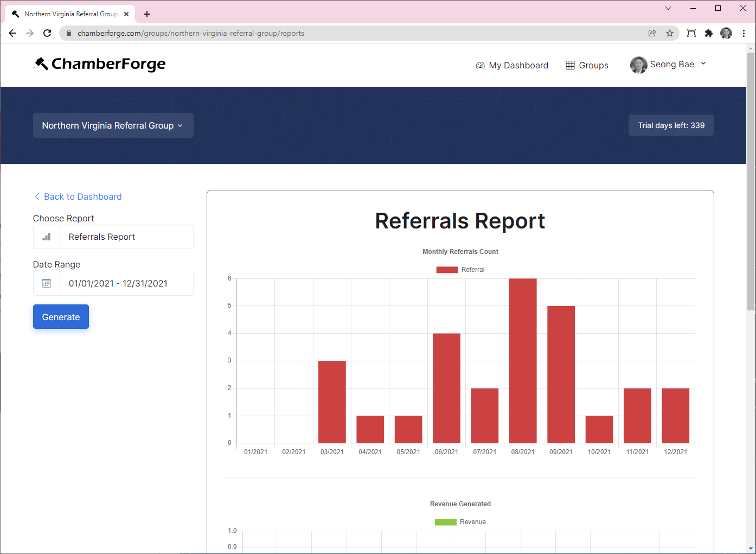Open Chrome's three-dot menu
The height and width of the screenshot is (554, 756).
[x=744, y=33]
